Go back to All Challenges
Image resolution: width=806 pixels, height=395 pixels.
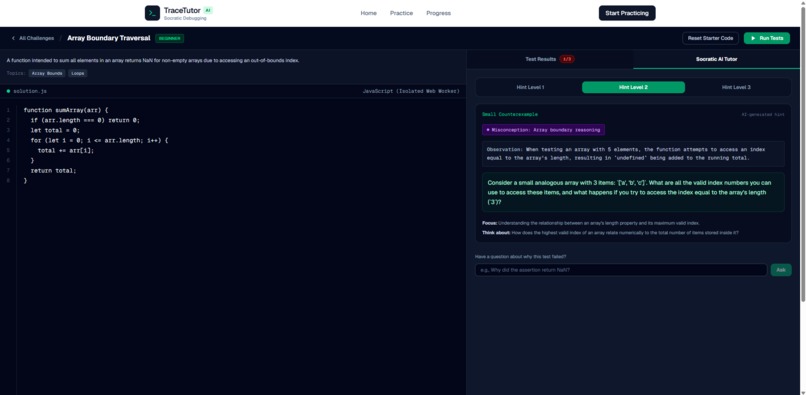tap(32, 38)
